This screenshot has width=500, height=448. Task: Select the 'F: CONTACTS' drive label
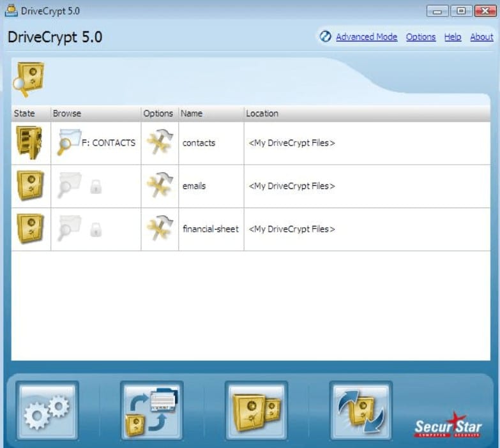109,143
